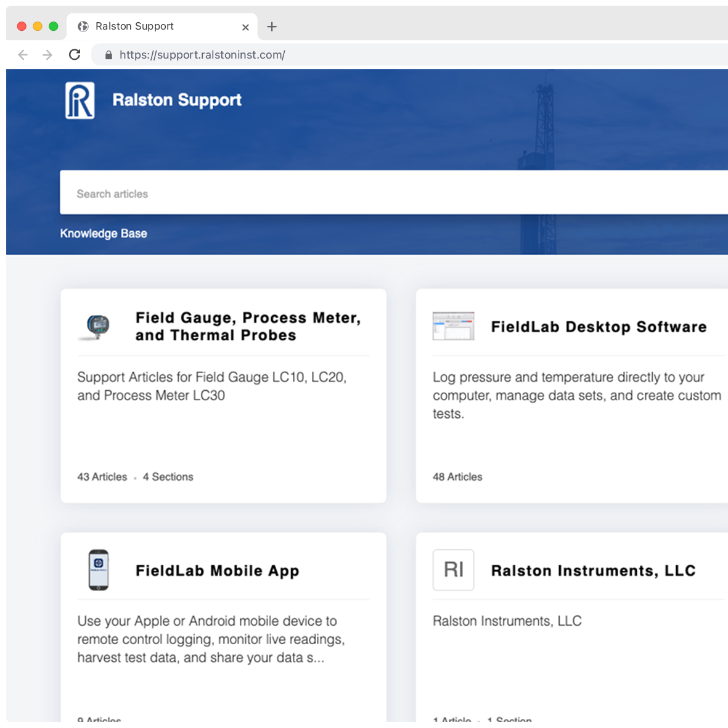Screen dimensions: 728x728
Task: Go back using the browser back arrow
Action: [x=23, y=55]
